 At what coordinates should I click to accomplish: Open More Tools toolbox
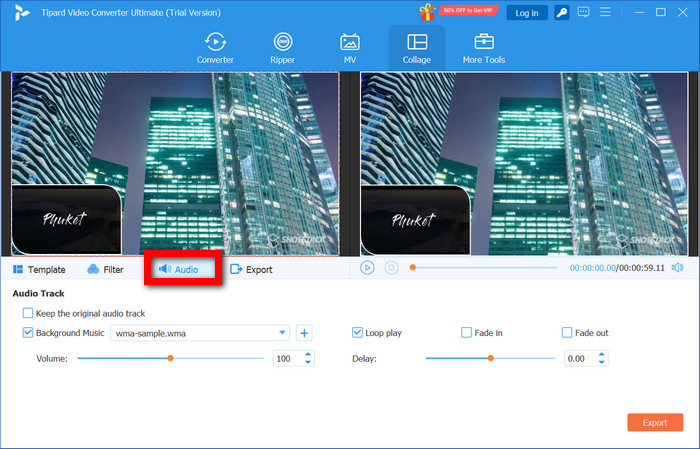(484, 47)
